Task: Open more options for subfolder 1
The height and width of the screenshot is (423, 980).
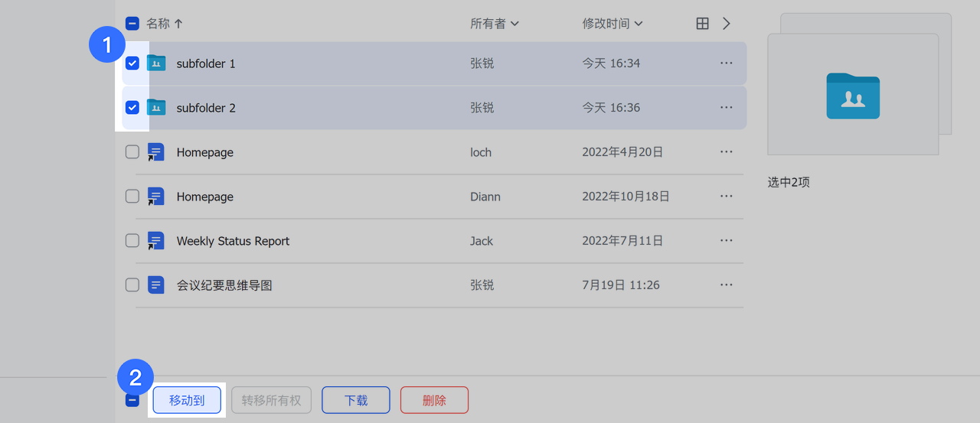Action: [727, 63]
